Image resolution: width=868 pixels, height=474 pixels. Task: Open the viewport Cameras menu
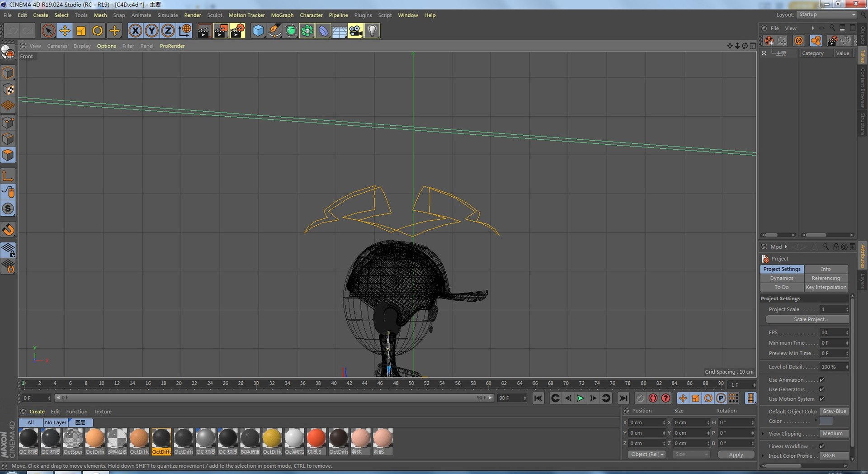point(57,46)
